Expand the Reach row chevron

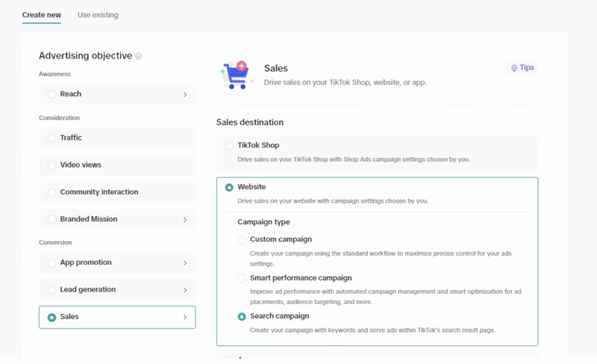pos(185,94)
